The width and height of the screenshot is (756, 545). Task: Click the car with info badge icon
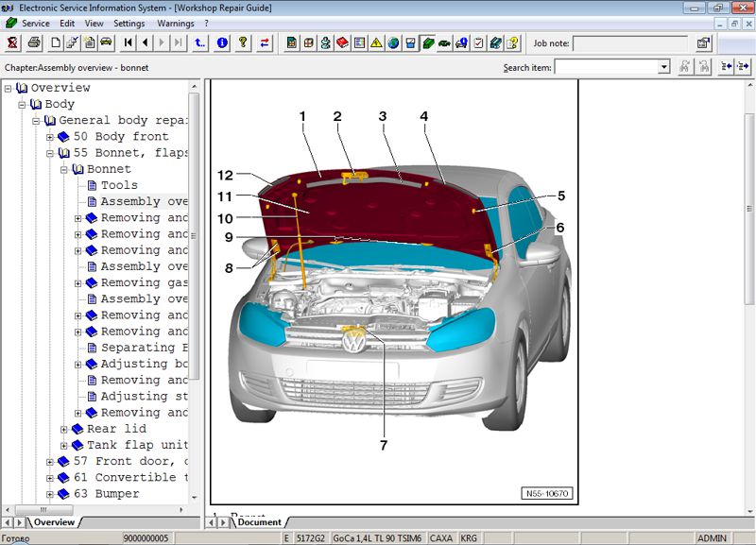(x=461, y=43)
